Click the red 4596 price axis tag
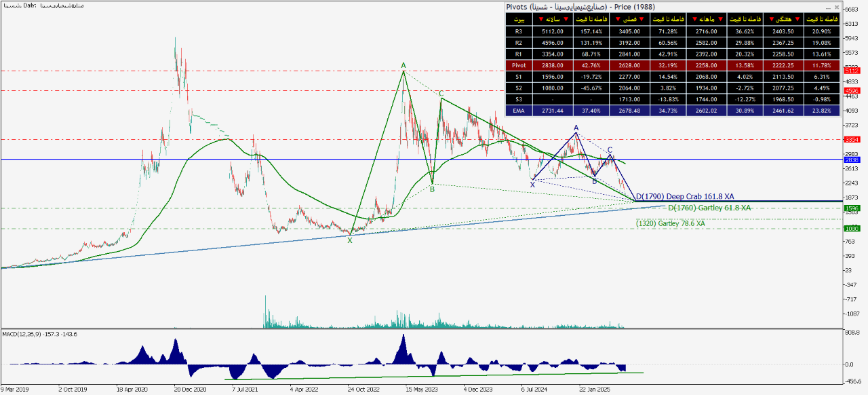The image size is (868, 395). pos(852,90)
